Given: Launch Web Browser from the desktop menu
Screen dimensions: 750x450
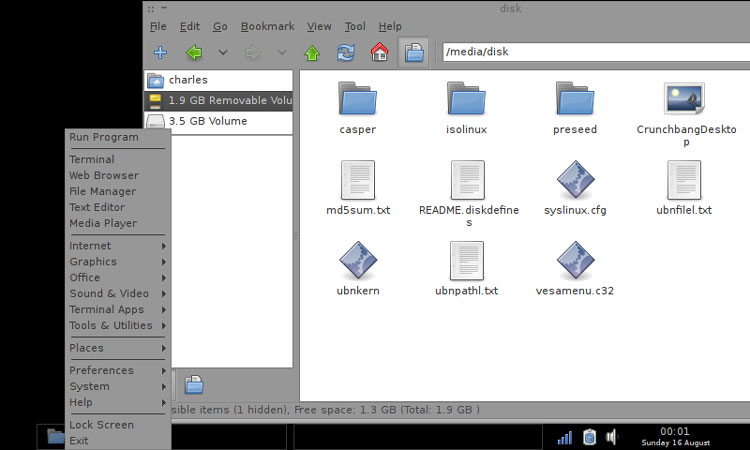Looking at the screenshot, I should pos(118,176).
